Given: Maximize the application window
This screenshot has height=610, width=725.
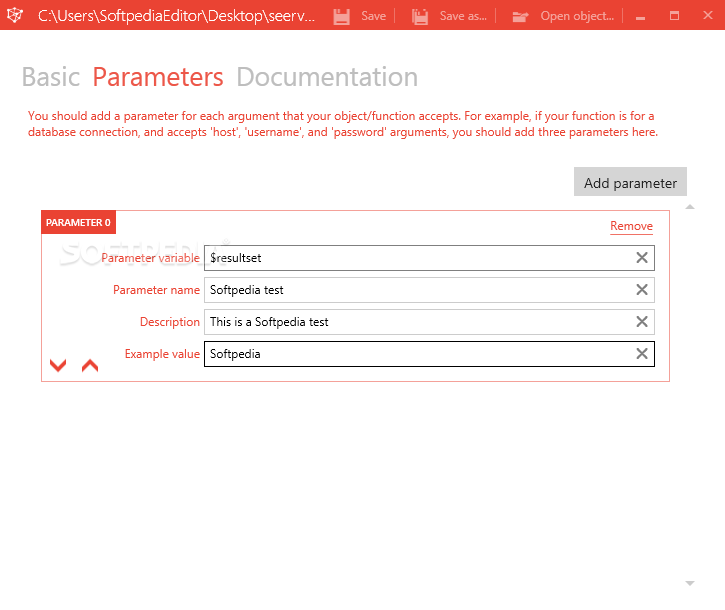Looking at the screenshot, I should click(675, 16).
